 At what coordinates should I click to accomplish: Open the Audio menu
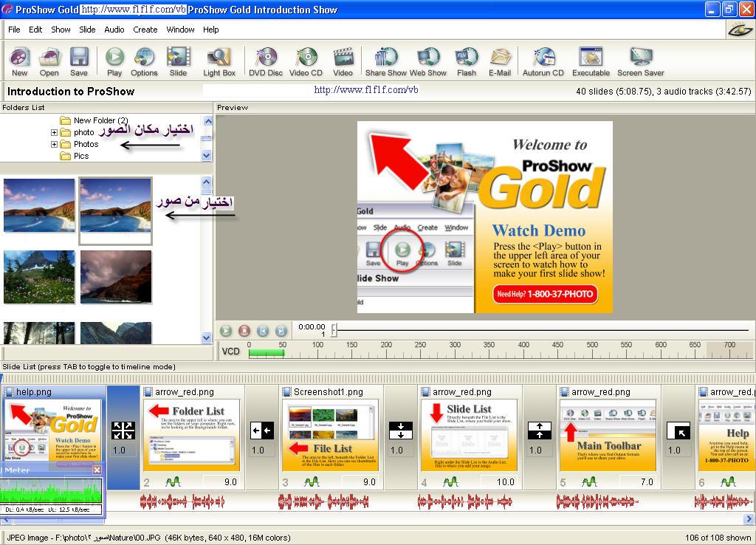click(x=114, y=30)
